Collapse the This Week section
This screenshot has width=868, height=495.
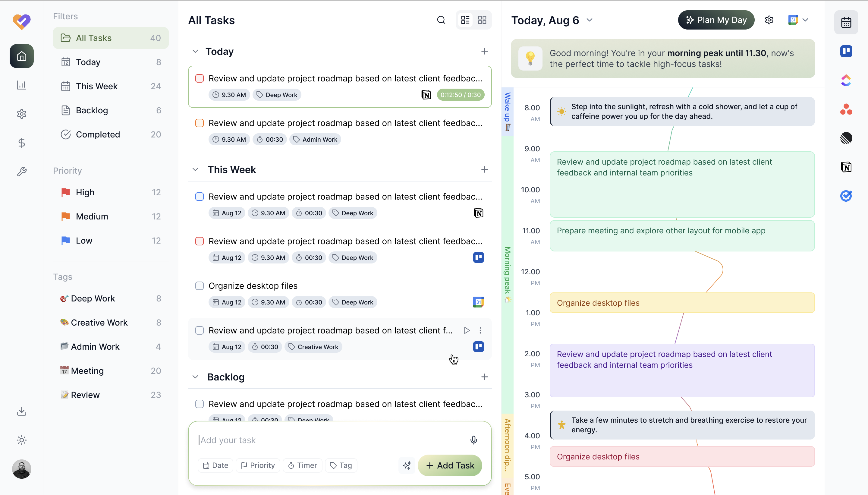click(x=195, y=169)
